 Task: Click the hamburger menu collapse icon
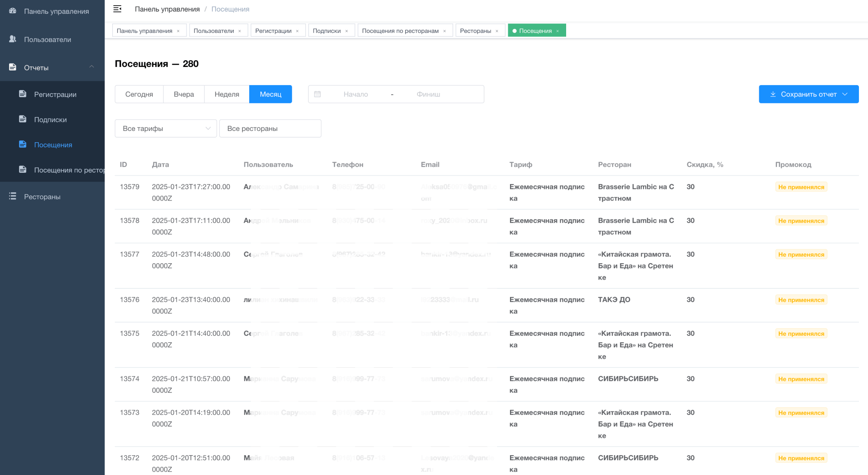tap(117, 9)
